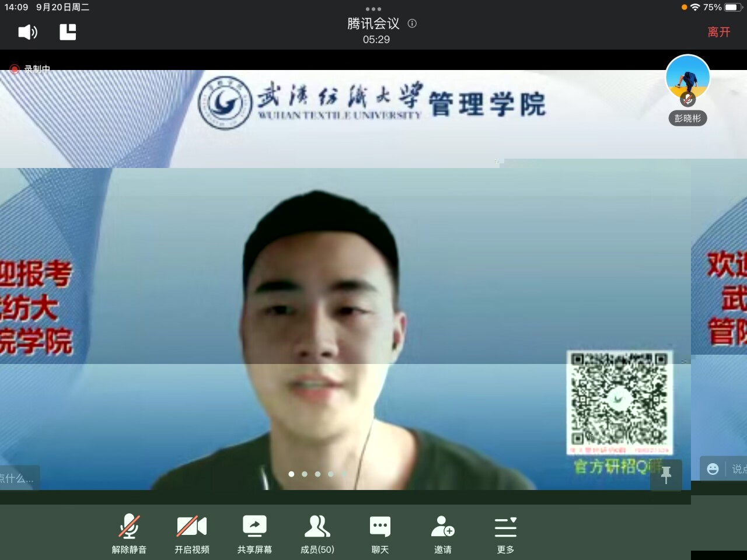Turn on camera with 开启视频
The width and height of the screenshot is (747, 560).
coord(192,534)
